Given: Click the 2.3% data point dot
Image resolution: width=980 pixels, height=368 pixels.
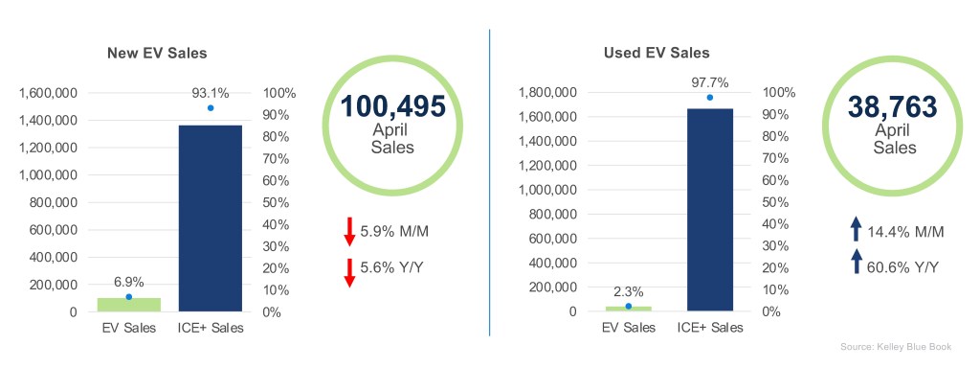Looking at the screenshot, I should coord(629,306).
